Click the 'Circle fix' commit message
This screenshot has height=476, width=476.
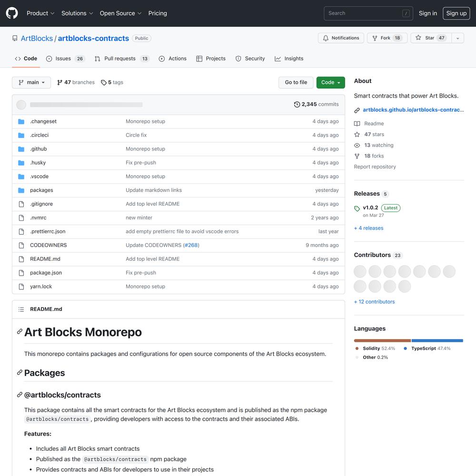tap(136, 135)
